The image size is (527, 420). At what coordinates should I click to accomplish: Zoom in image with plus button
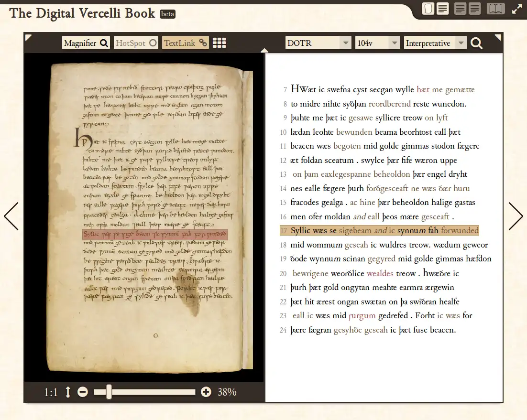(x=206, y=392)
